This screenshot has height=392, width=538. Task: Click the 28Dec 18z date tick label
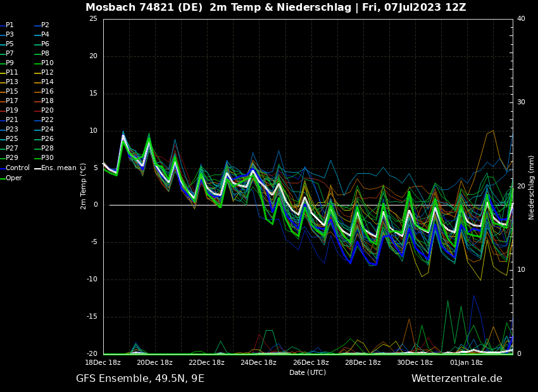363,363
